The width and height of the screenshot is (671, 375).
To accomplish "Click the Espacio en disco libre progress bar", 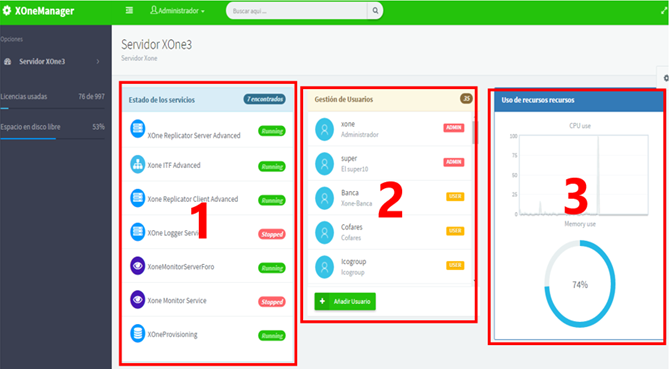I will (53, 139).
